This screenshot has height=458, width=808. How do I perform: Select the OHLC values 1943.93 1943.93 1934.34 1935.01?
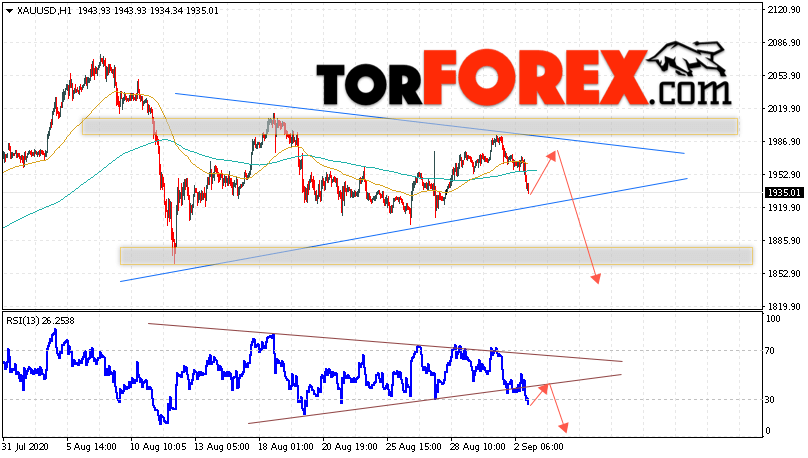(148, 11)
